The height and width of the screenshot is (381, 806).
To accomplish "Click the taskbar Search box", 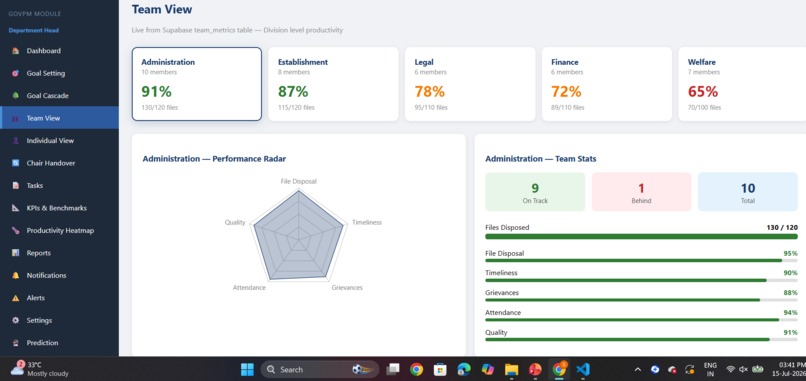I will pyautogui.click(x=320, y=369).
